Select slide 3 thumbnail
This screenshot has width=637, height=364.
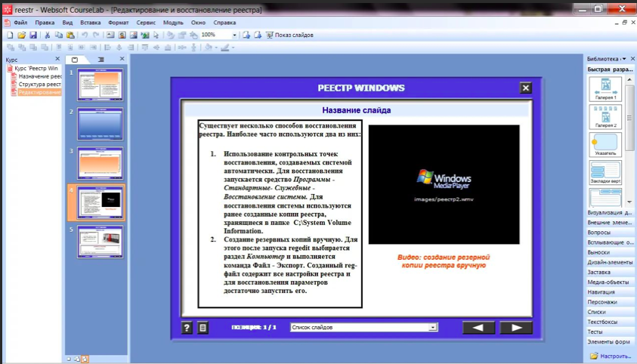pos(100,163)
